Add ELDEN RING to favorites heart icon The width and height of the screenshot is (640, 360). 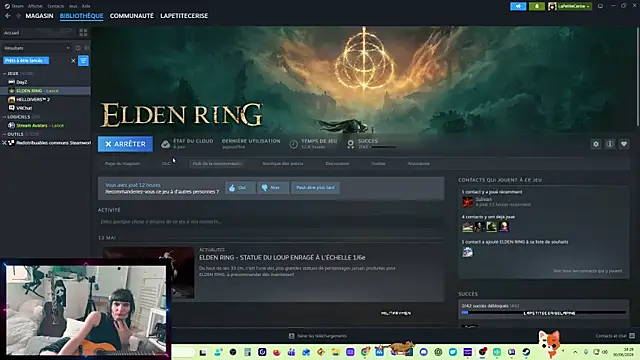coord(624,144)
